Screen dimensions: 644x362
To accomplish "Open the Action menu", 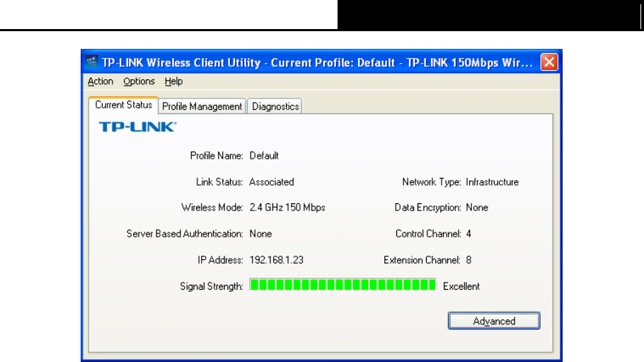I will pos(100,81).
